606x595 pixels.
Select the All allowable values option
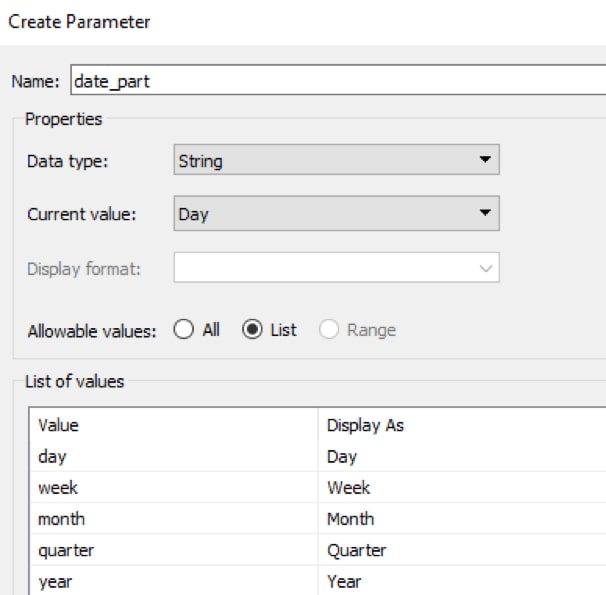pyautogui.click(x=184, y=330)
